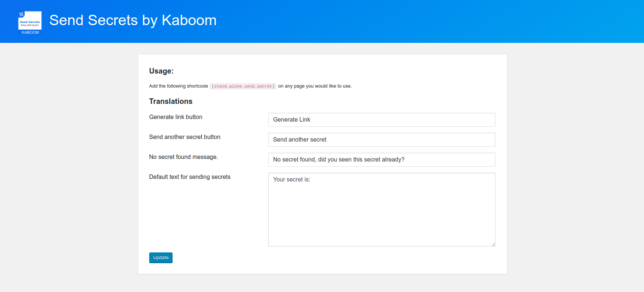Viewport: 644px width, 292px height.
Task: Click the Generate link button label
Action: coord(176,117)
